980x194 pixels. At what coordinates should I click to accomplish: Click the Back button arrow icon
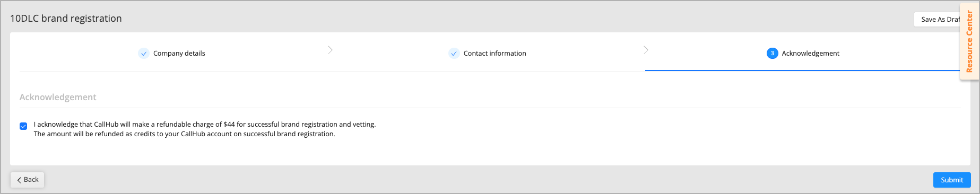[19, 180]
